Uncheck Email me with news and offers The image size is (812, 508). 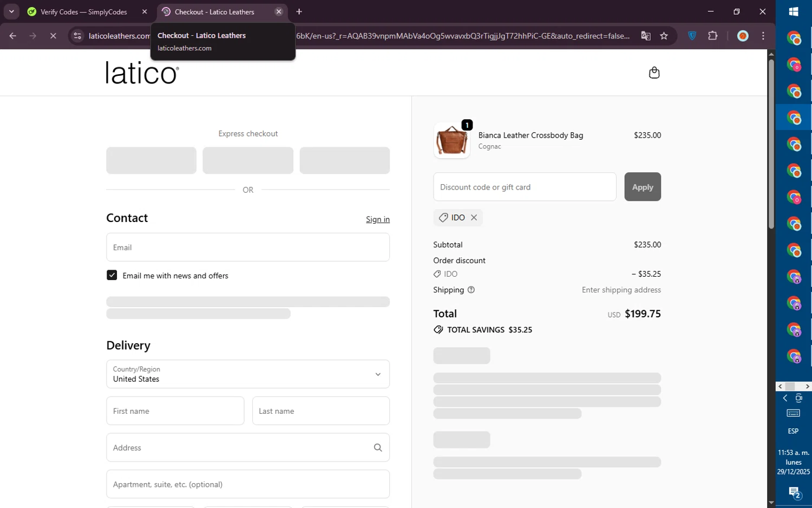click(112, 275)
